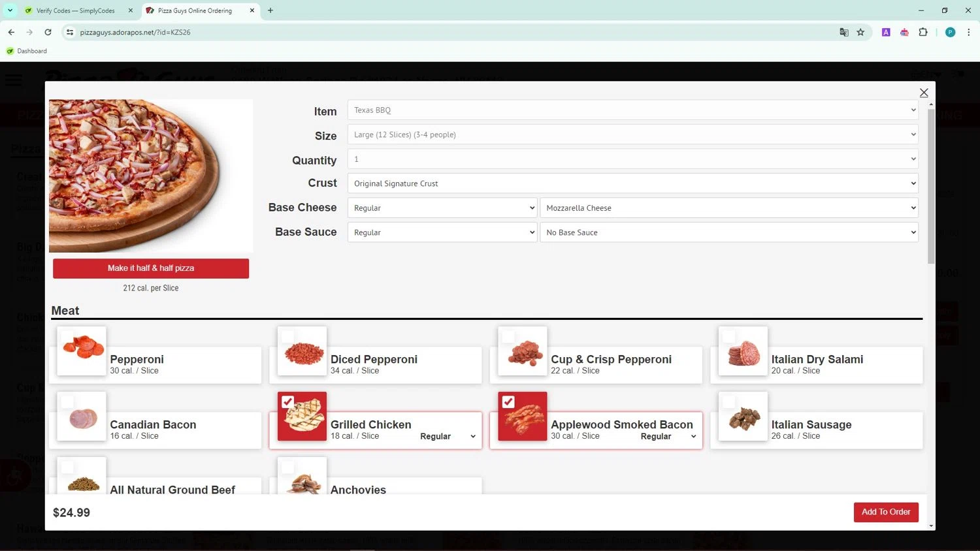Viewport: 980px width, 551px height.
Task: Click the Canadian Bacon label text
Action: [153, 424]
